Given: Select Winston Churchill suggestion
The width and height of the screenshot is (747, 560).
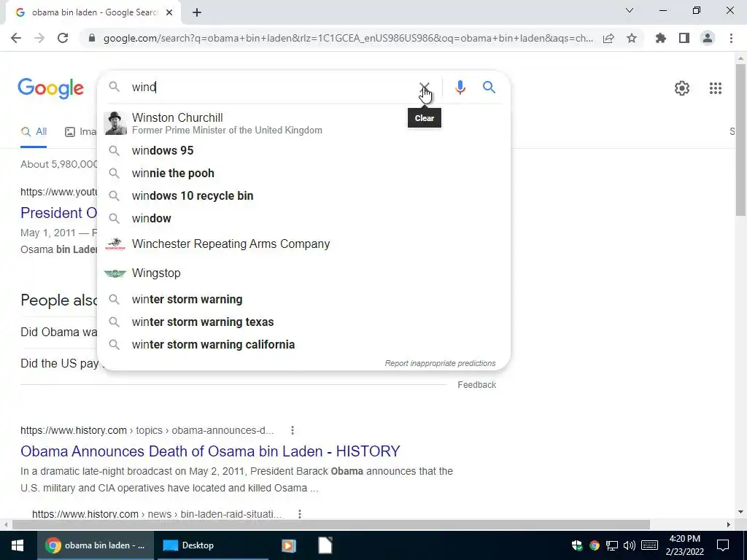Looking at the screenshot, I should 303,123.
